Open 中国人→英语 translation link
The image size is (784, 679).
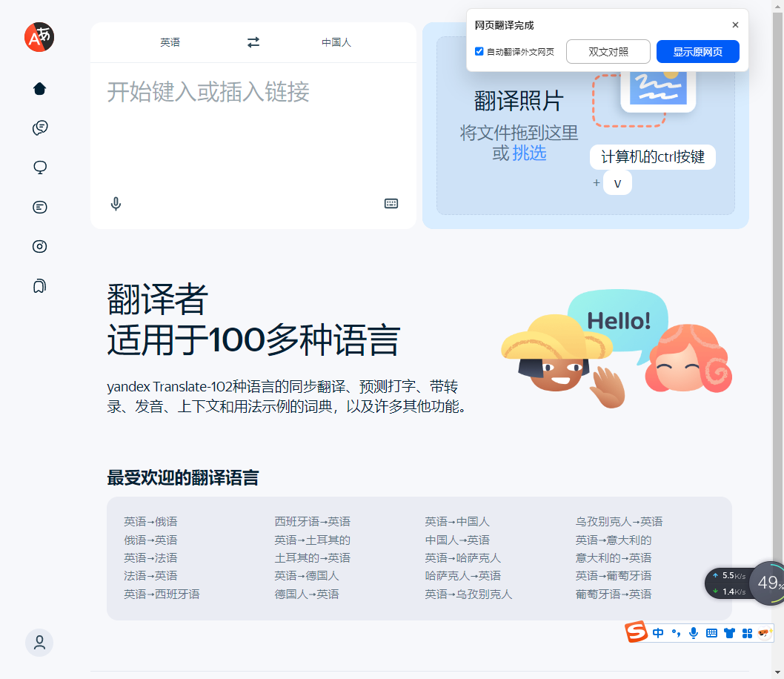pos(457,540)
